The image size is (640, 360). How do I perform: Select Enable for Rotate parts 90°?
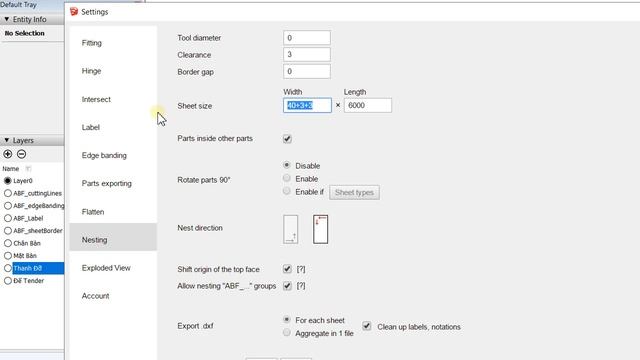[287, 178]
